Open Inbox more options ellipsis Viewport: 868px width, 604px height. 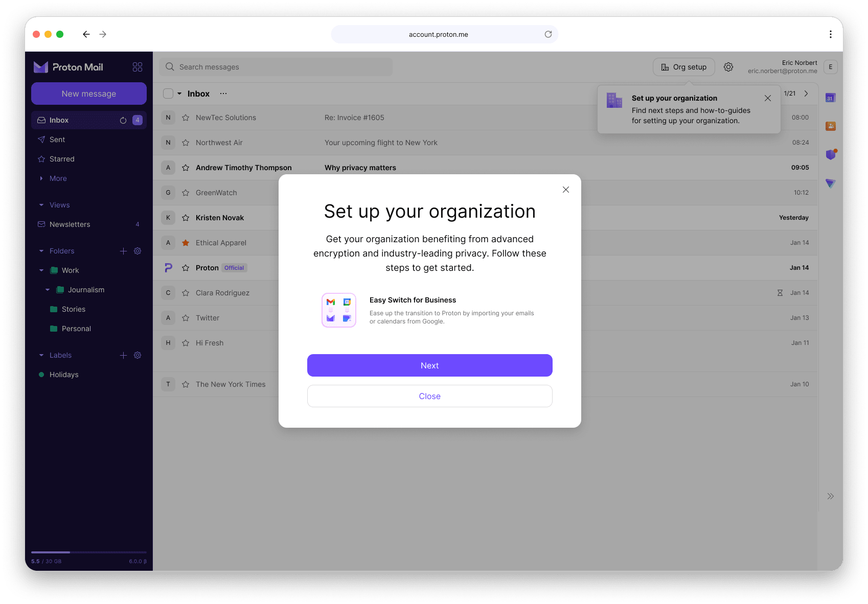point(223,94)
